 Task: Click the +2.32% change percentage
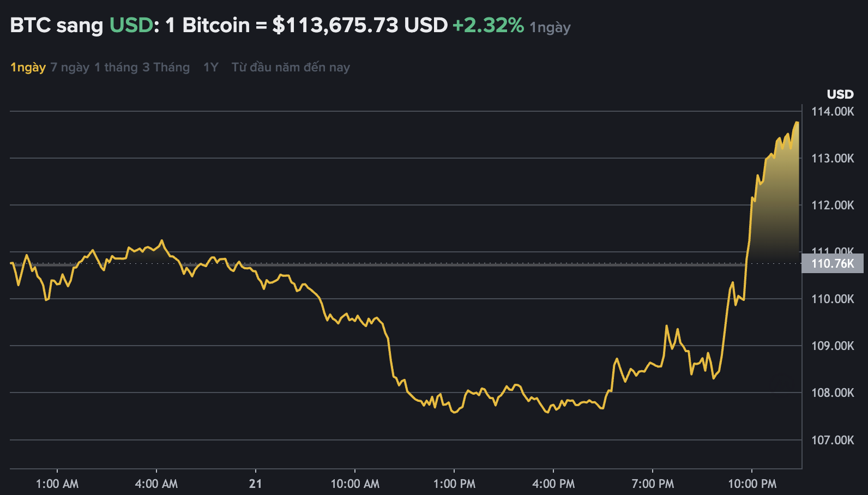point(488,25)
